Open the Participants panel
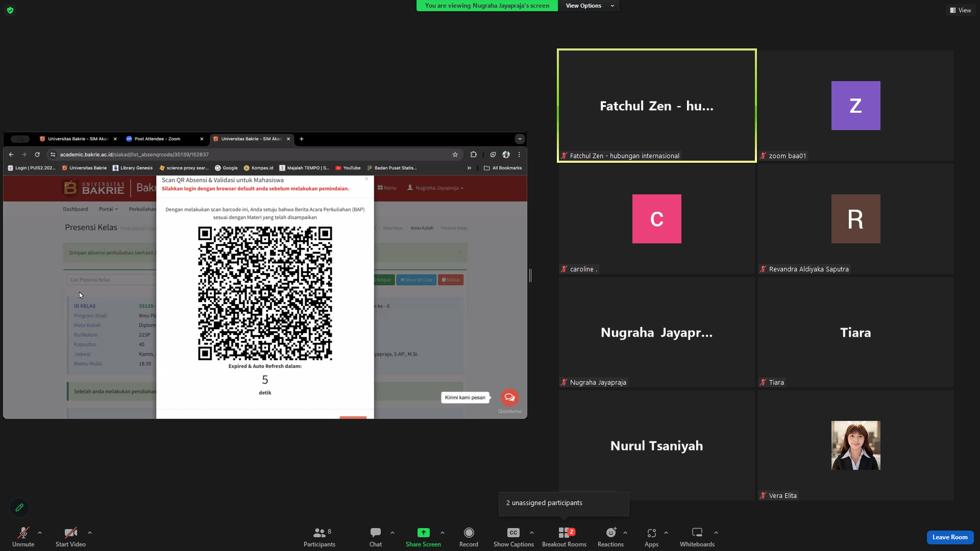 [x=320, y=537]
